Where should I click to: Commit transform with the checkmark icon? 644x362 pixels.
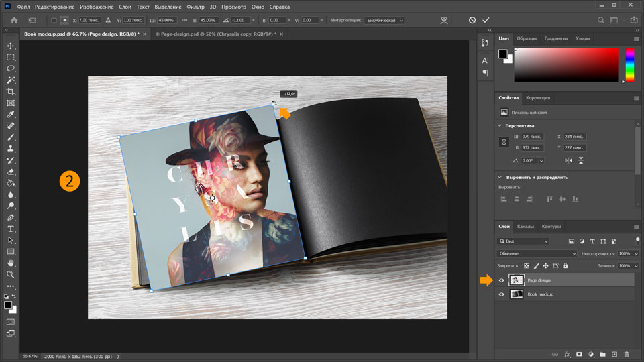pos(486,20)
